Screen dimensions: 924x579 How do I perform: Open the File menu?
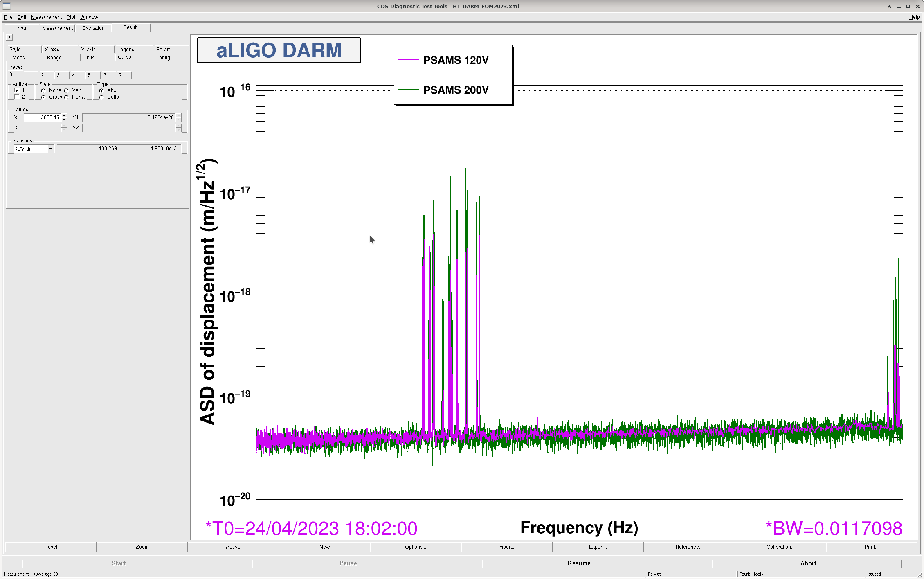point(8,17)
